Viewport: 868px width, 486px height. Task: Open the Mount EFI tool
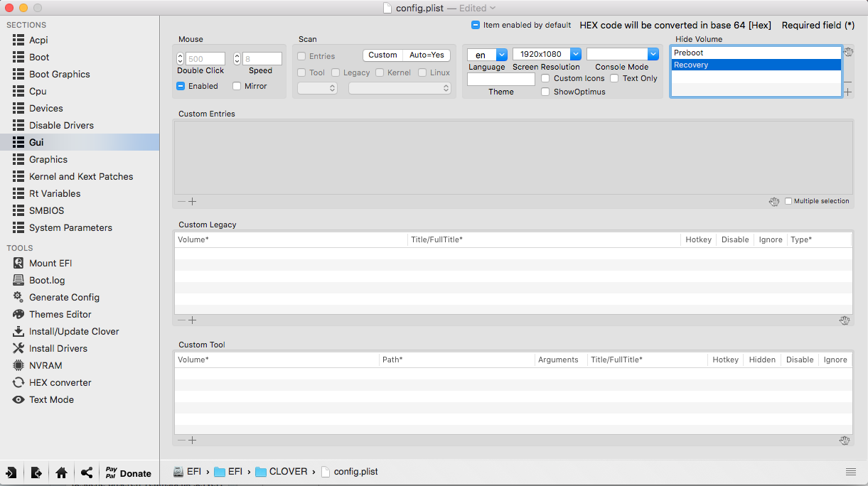(x=50, y=263)
